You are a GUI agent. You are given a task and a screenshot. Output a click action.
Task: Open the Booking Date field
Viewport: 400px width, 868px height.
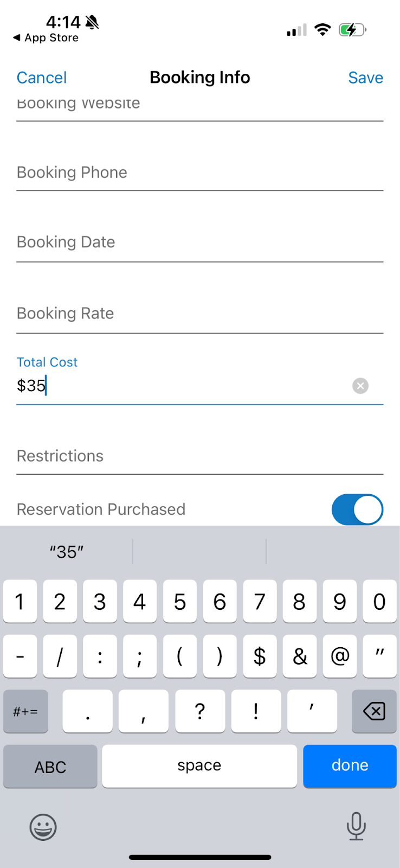pyautogui.click(x=199, y=242)
